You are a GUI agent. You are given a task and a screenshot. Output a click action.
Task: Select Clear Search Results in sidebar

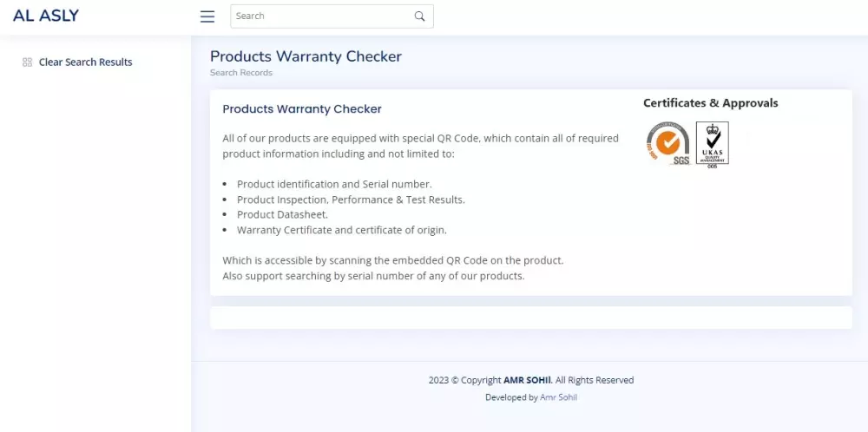pos(85,62)
